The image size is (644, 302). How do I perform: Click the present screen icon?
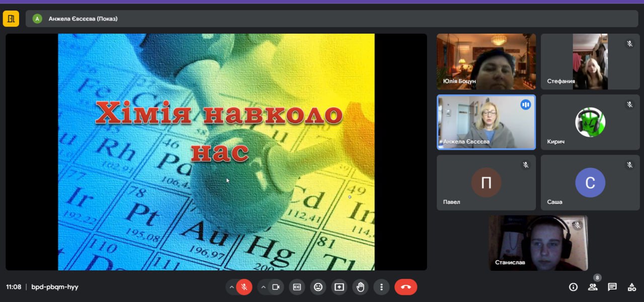339,287
